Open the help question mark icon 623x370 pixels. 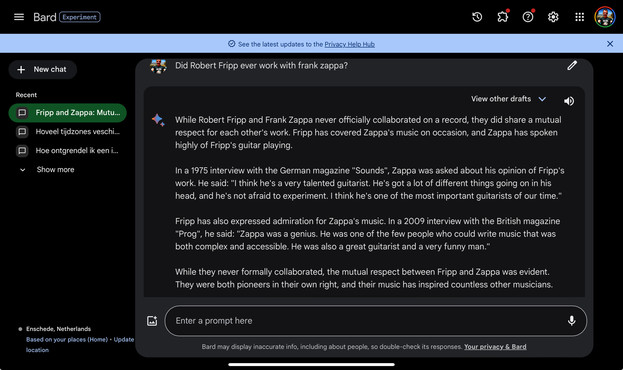pos(528,17)
